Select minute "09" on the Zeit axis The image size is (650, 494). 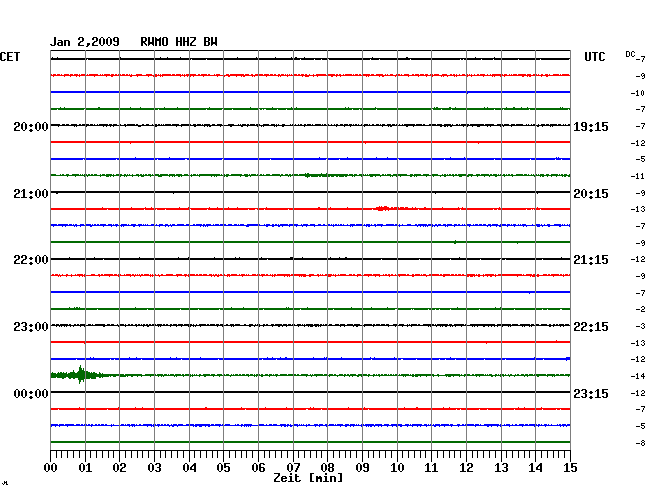[362, 468]
